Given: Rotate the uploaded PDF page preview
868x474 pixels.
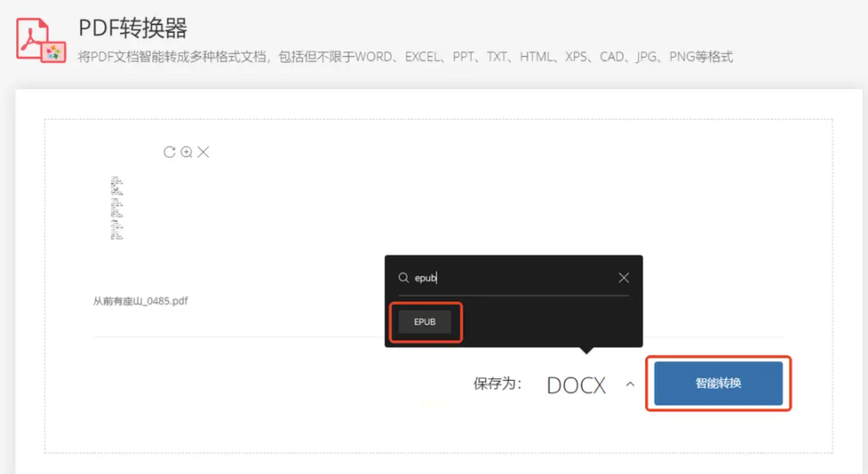Looking at the screenshot, I should (169, 152).
